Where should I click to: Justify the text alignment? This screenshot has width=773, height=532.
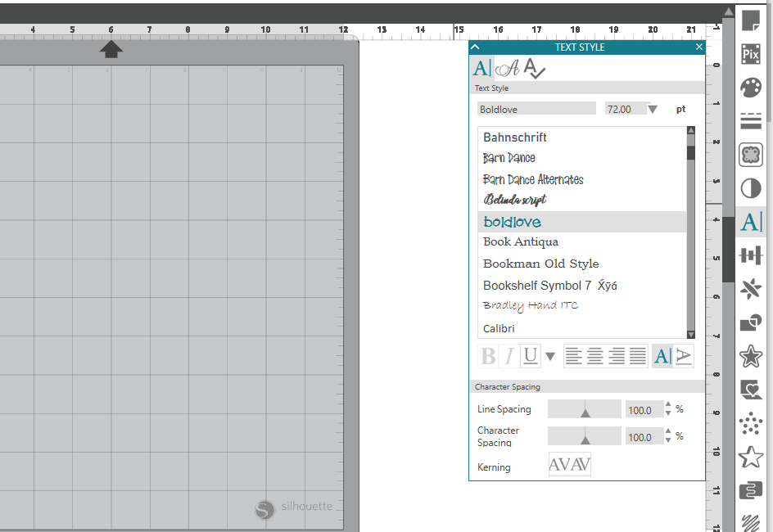[638, 356]
